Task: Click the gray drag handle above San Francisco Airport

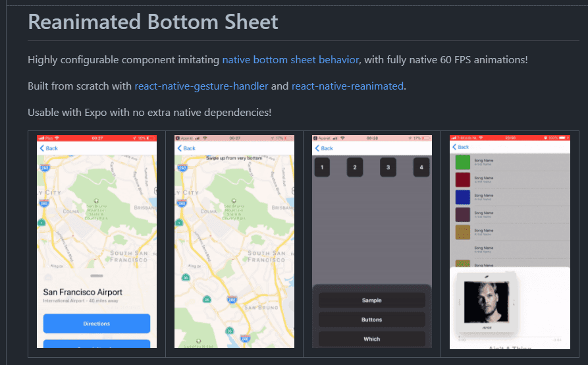Action: (x=97, y=275)
